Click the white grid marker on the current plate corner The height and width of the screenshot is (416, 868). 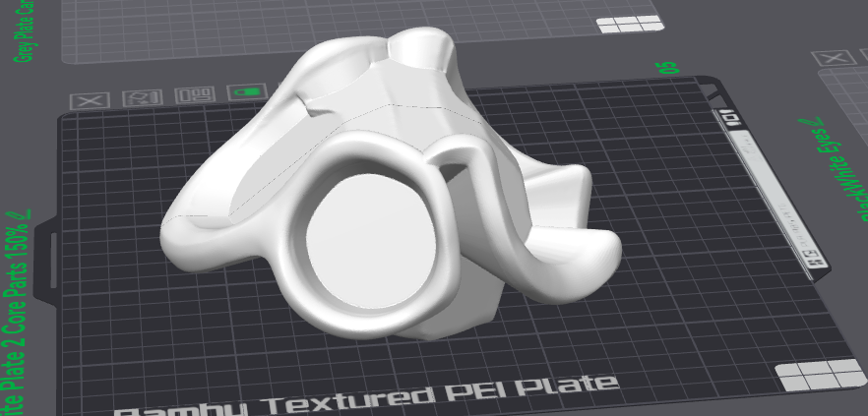click(813, 378)
